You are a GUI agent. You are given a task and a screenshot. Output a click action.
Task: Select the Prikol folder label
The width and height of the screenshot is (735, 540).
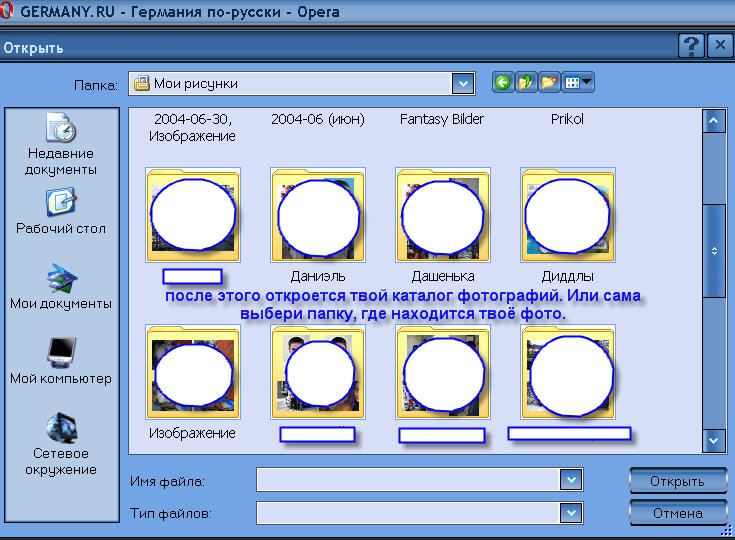[x=567, y=120]
